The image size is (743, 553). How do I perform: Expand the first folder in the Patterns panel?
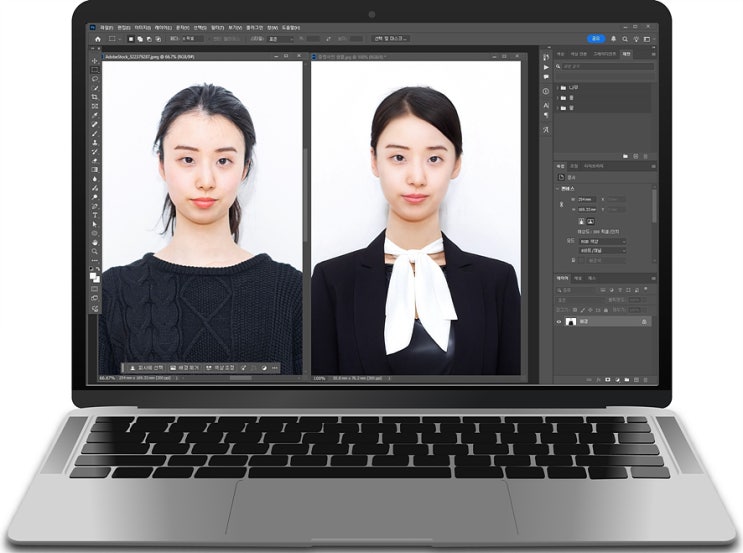[x=559, y=88]
